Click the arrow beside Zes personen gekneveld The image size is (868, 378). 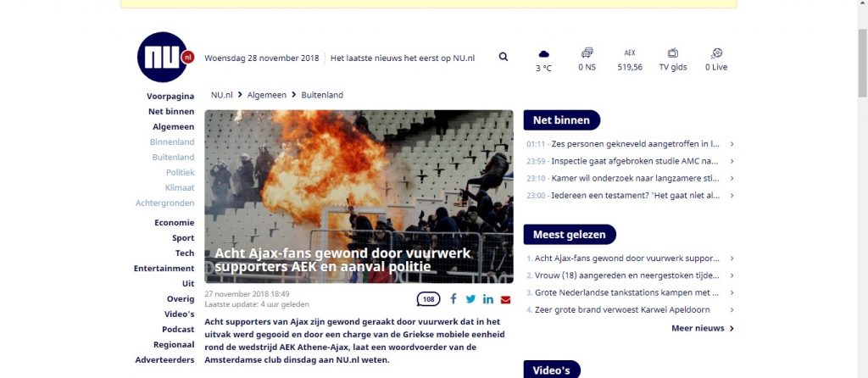[732, 144]
